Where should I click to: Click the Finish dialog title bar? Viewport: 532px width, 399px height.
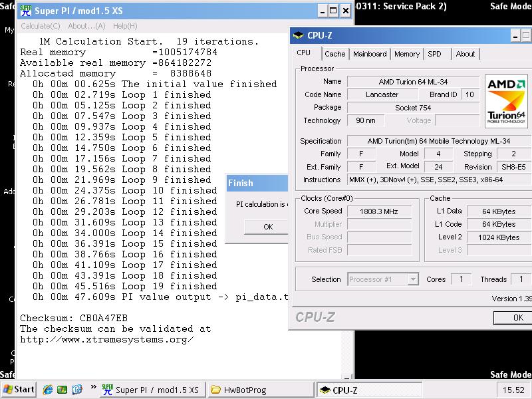(257, 183)
